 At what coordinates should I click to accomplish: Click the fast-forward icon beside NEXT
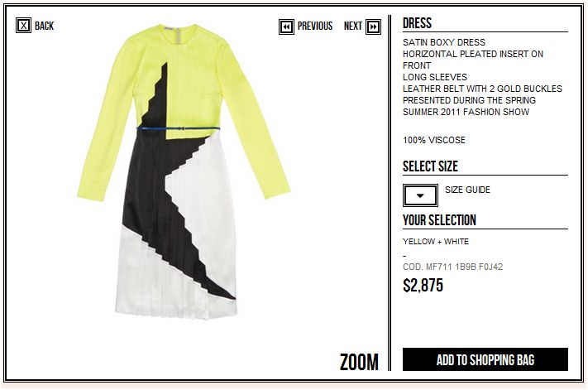374,27
